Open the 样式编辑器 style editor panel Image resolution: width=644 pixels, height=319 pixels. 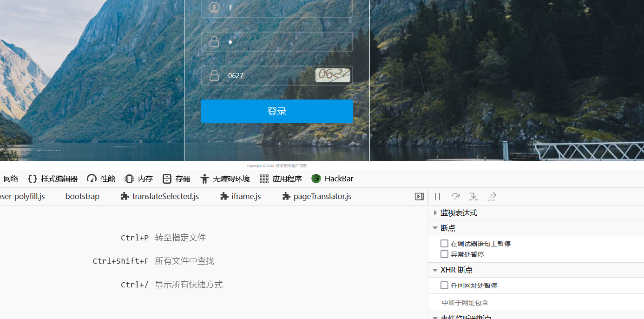(x=53, y=179)
